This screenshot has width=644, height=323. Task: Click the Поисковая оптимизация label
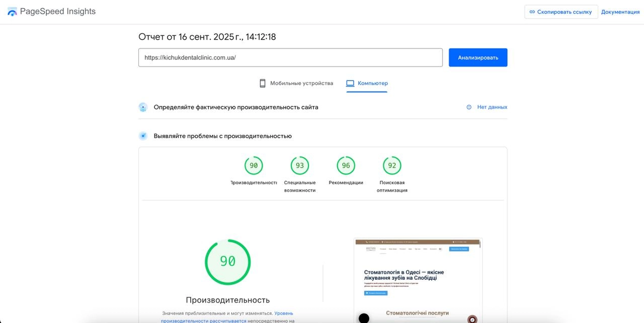click(392, 187)
